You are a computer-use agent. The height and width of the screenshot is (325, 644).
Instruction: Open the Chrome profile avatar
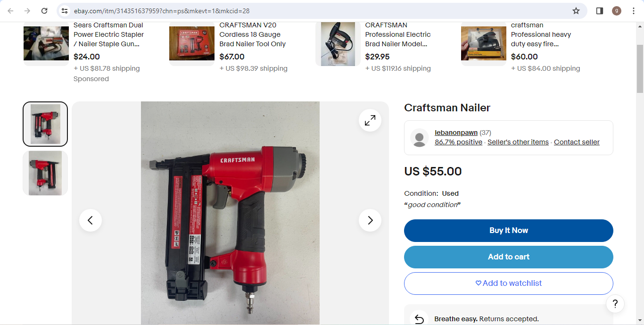tap(617, 11)
